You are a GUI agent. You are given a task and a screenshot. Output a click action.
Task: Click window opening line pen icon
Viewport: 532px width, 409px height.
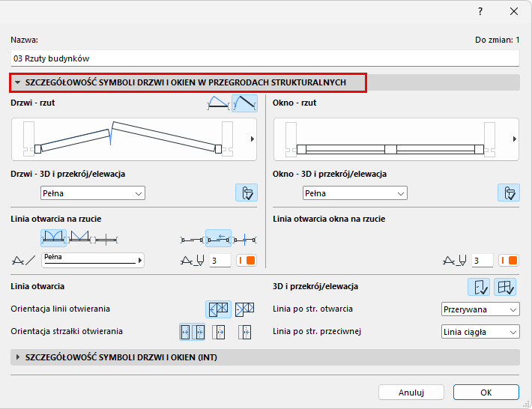click(x=455, y=261)
